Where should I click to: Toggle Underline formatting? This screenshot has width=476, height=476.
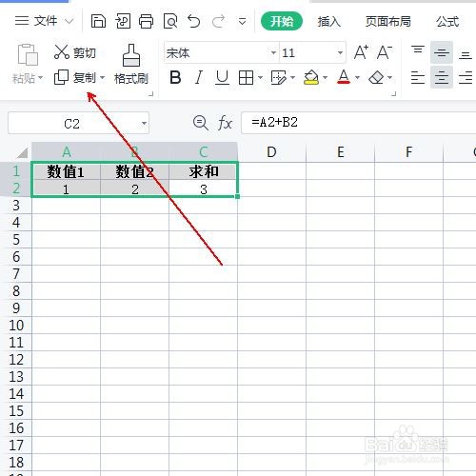point(222,77)
